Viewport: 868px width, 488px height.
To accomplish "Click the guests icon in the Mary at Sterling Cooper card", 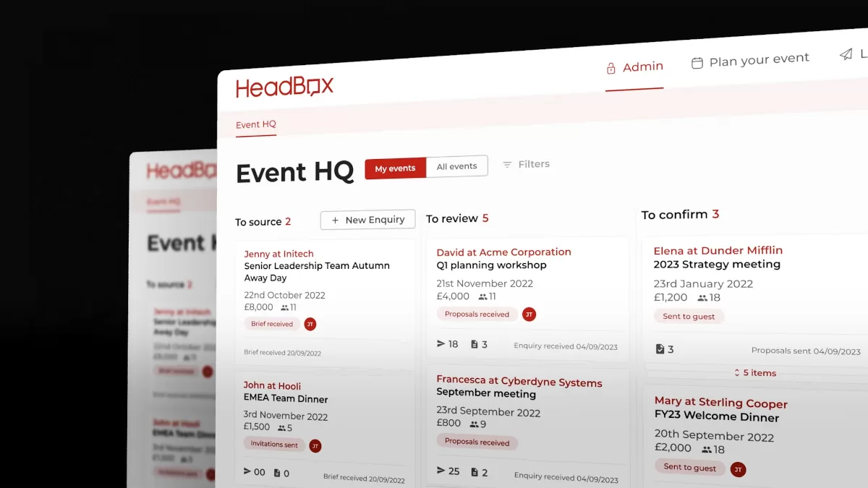I will [706, 449].
